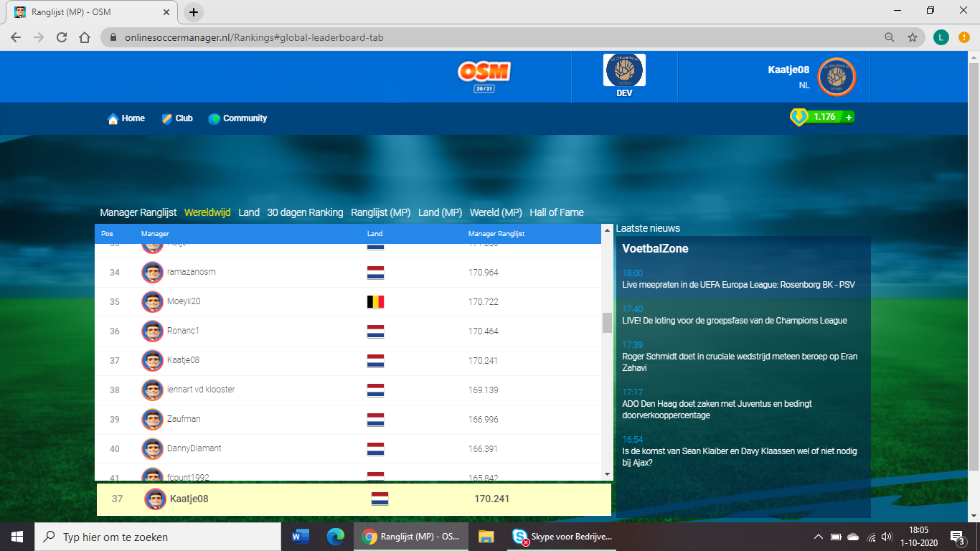Screen dimensions: 980x551
Task: Click the Dutch flag in the highlighted bottom row
Action: click(380, 499)
